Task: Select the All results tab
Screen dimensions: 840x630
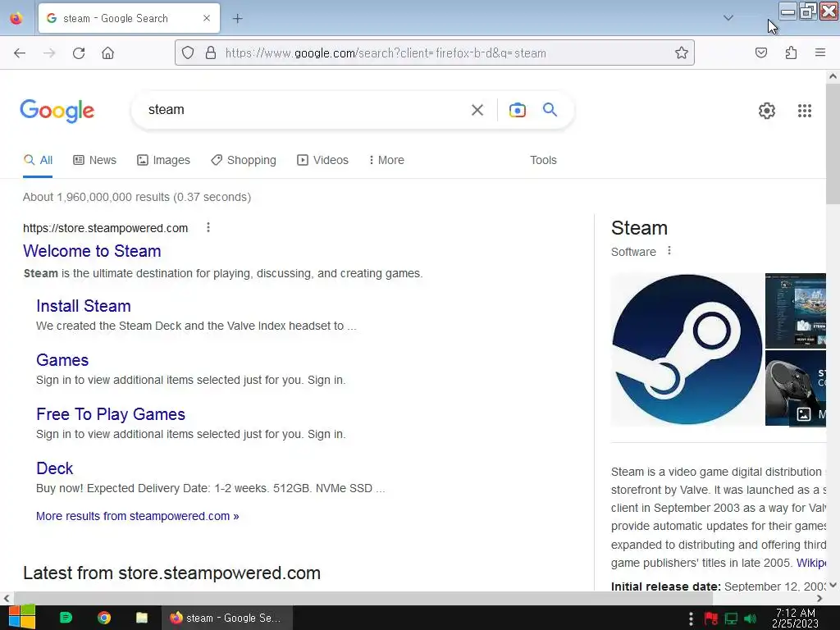Action: click(38, 160)
